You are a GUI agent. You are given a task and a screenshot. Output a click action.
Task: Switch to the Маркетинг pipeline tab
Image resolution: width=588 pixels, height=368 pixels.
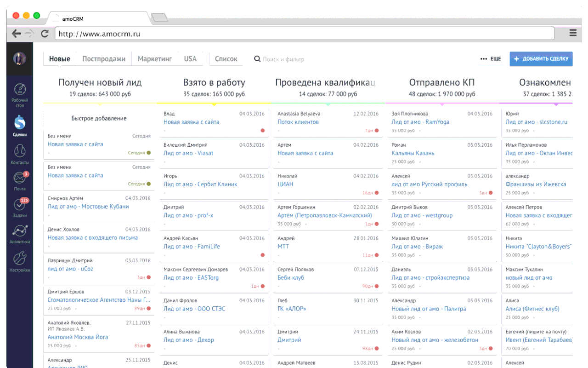coord(155,59)
